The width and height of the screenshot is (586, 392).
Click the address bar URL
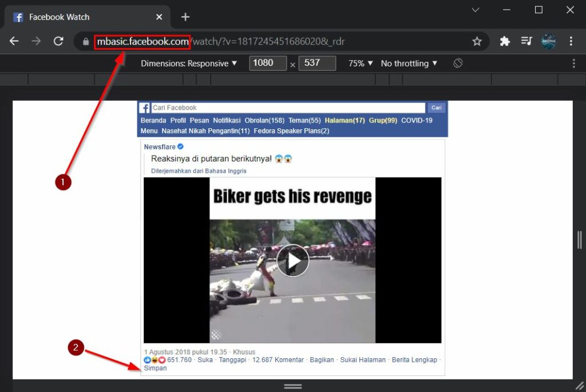click(x=220, y=41)
